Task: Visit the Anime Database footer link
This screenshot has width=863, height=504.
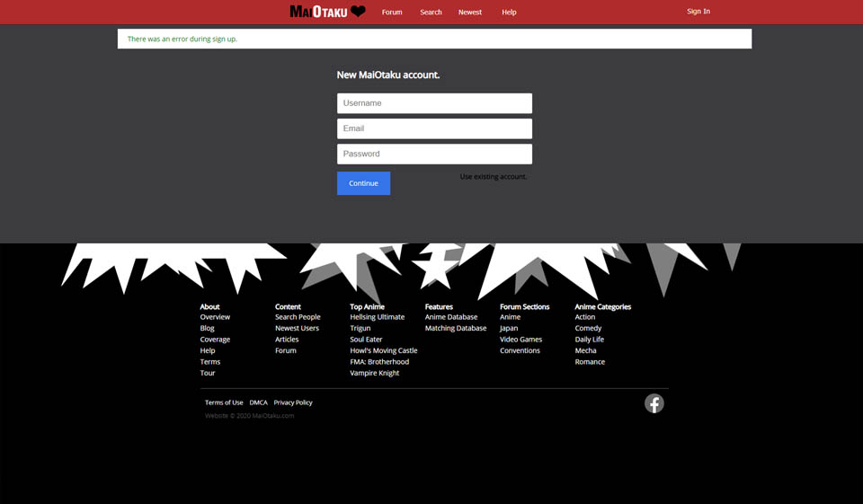Action: point(451,317)
